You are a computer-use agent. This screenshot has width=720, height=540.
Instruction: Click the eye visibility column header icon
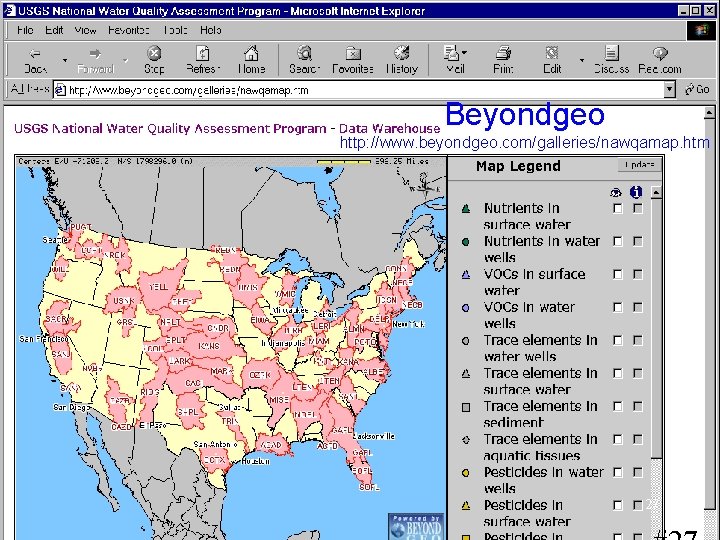[616, 192]
